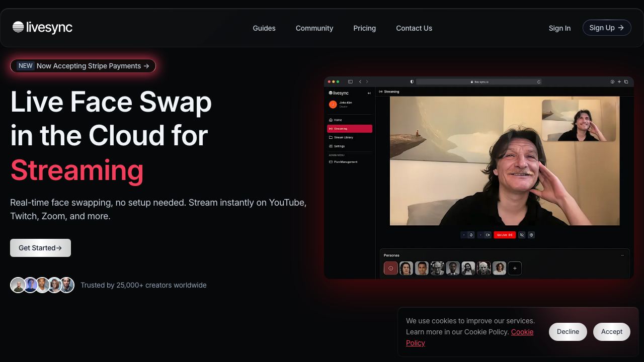The height and width of the screenshot is (362, 644).
Task: Open the gear settings icon beside Go Live
Action: click(x=531, y=235)
